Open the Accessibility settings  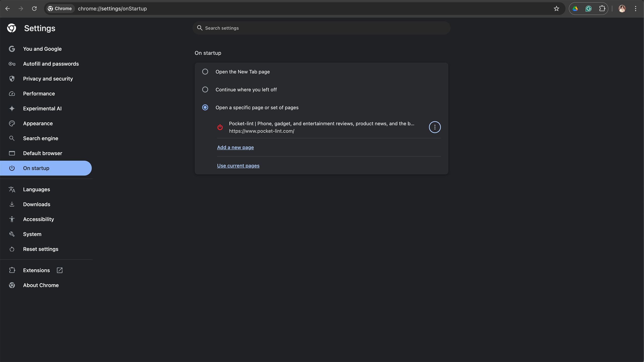point(38,219)
